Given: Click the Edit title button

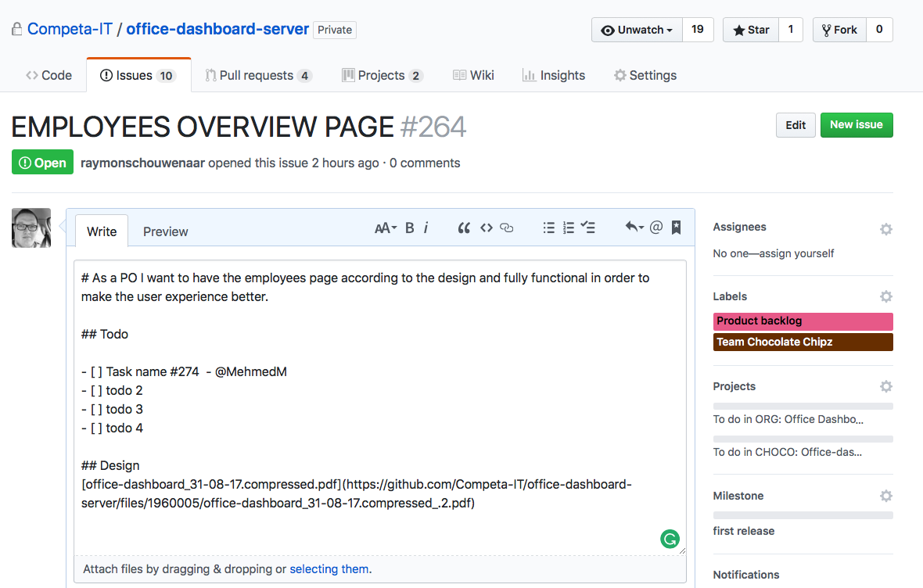Looking at the screenshot, I should 796,125.
